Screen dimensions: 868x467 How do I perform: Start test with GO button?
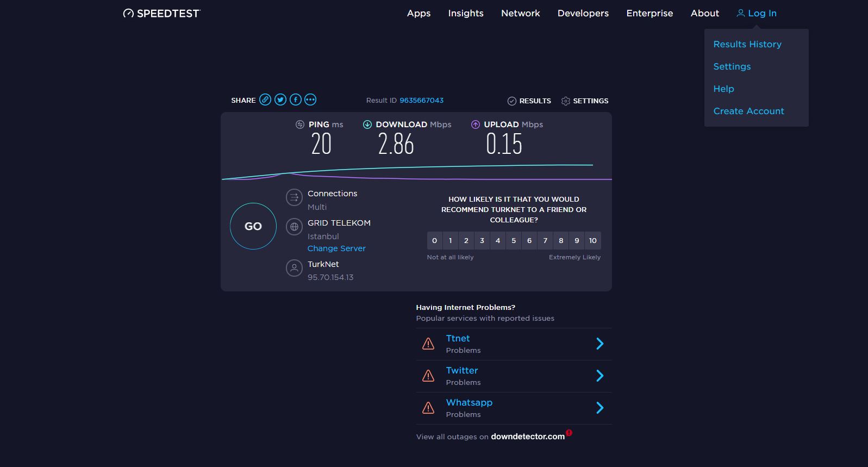tap(253, 226)
